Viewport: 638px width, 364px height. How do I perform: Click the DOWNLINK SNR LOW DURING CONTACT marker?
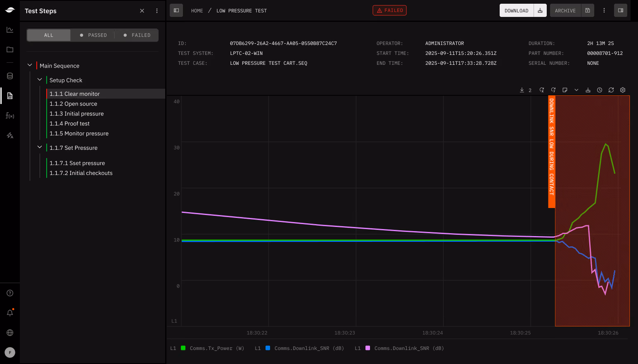[x=551, y=152]
